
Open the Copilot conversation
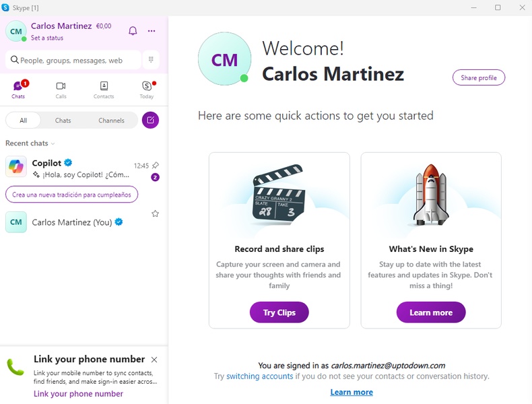pyautogui.click(x=74, y=168)
